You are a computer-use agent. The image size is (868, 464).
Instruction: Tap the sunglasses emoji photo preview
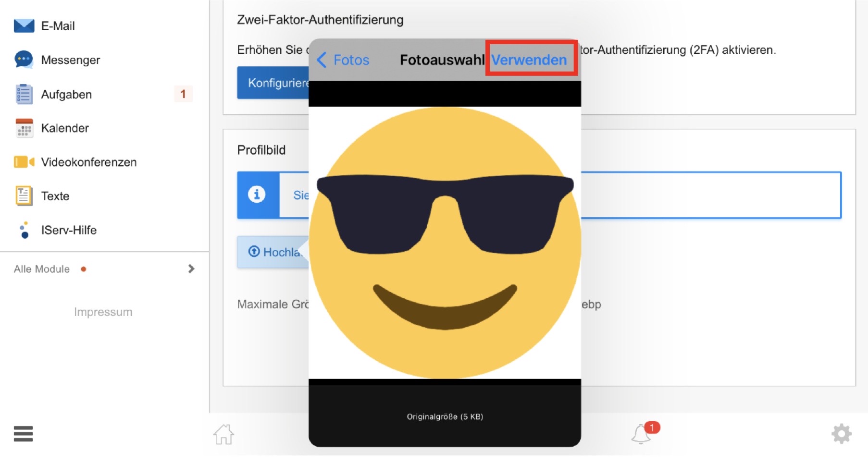[x=445, y=243]
